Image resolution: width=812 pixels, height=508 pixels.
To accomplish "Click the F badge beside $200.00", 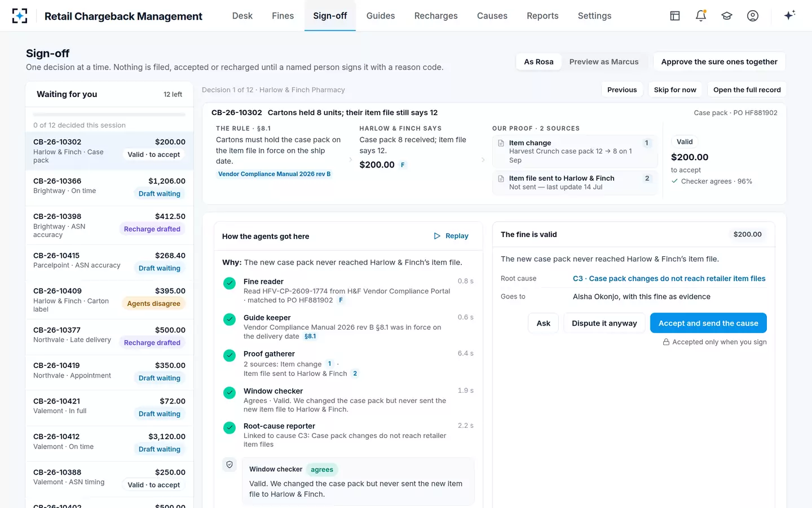I will [403, 165].
